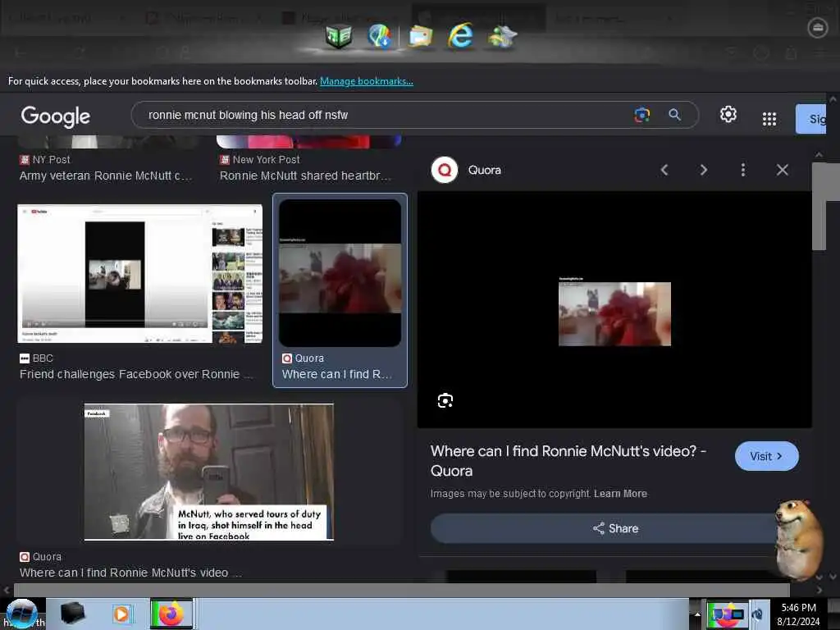Click the Share button
Viewport: 840px width, 630px height.
coord(615,528)
